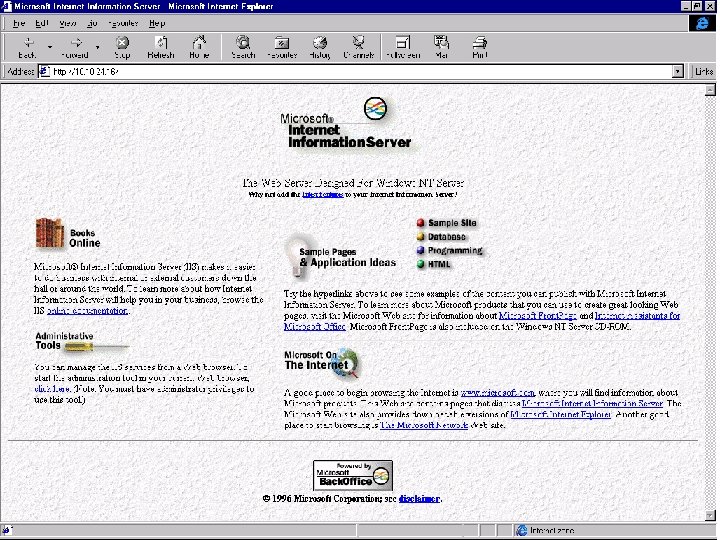Screen dimensions: 720x540
Task: Open the Search toolbar button
Action: (x=243, y=47)
